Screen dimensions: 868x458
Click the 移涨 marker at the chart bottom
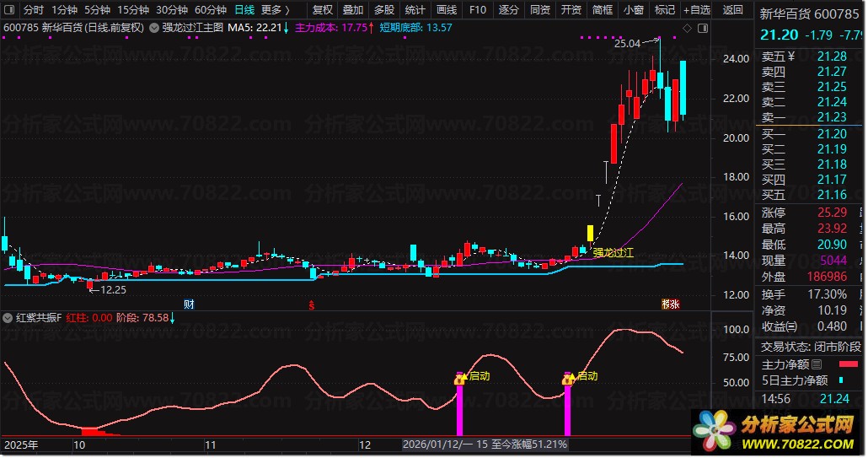pyautogui.click(x=670, y=304)
